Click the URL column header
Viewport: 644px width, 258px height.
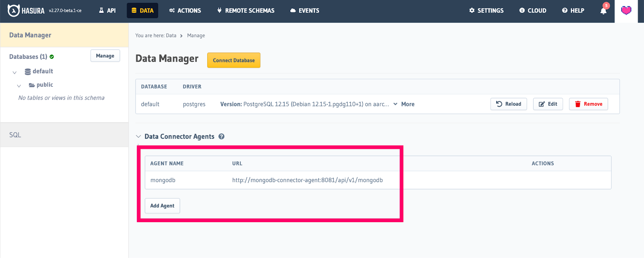(237, 163)
